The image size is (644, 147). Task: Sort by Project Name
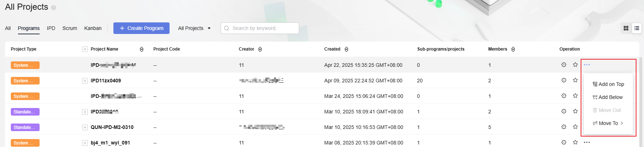[141, 49]
